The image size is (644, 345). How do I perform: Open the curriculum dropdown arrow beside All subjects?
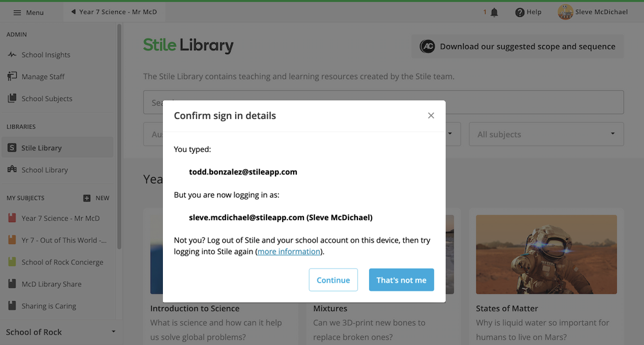(450, 133)
